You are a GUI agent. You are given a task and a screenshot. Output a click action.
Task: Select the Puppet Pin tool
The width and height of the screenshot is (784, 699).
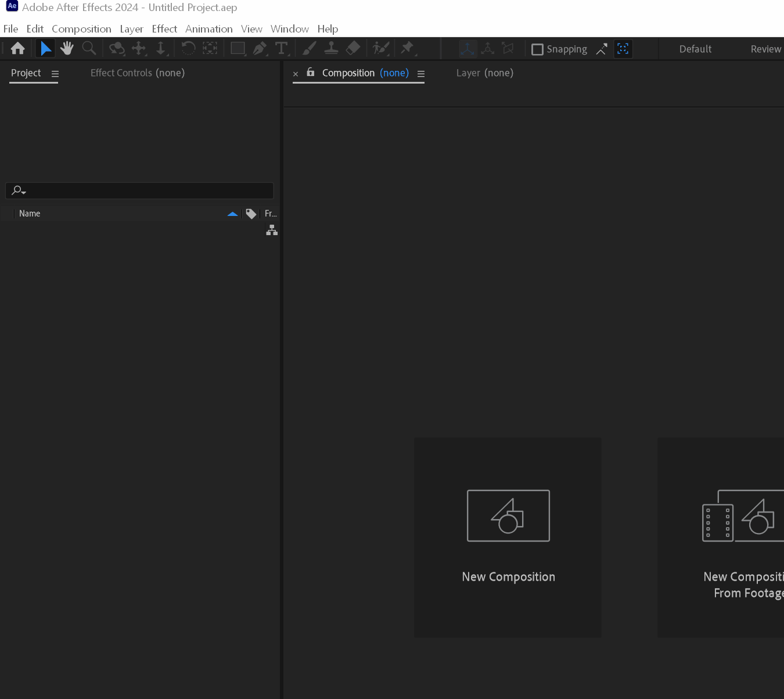pos(408,48)
